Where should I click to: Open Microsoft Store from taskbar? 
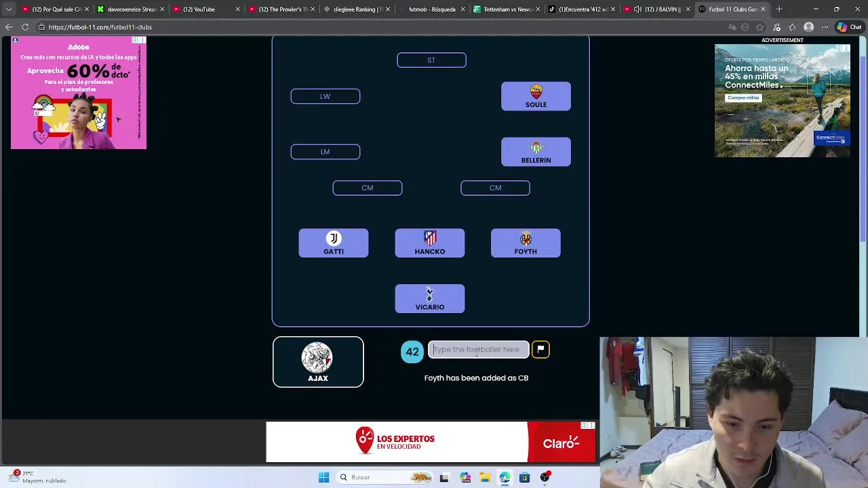tap(524, 477)
